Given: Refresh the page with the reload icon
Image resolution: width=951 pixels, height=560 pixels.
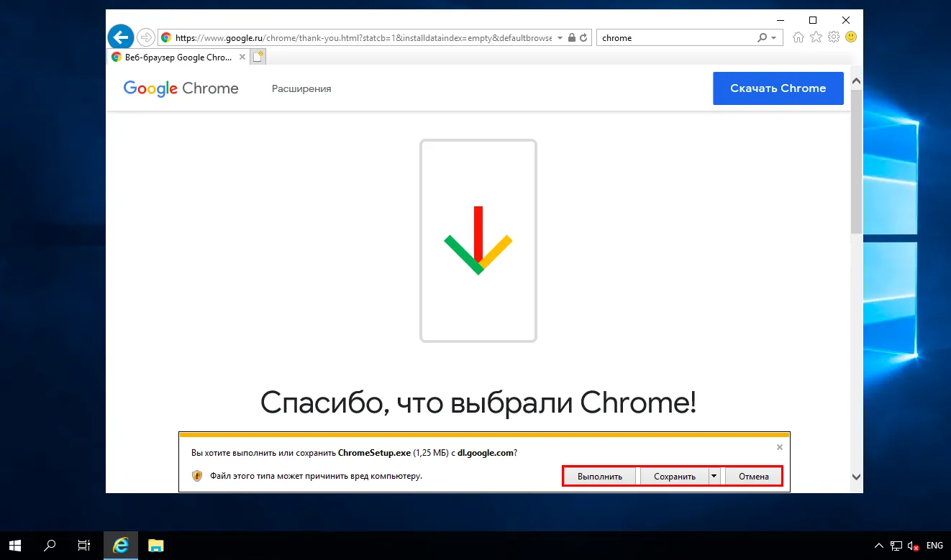Looking at the screenshot, I should click(584, 37).
